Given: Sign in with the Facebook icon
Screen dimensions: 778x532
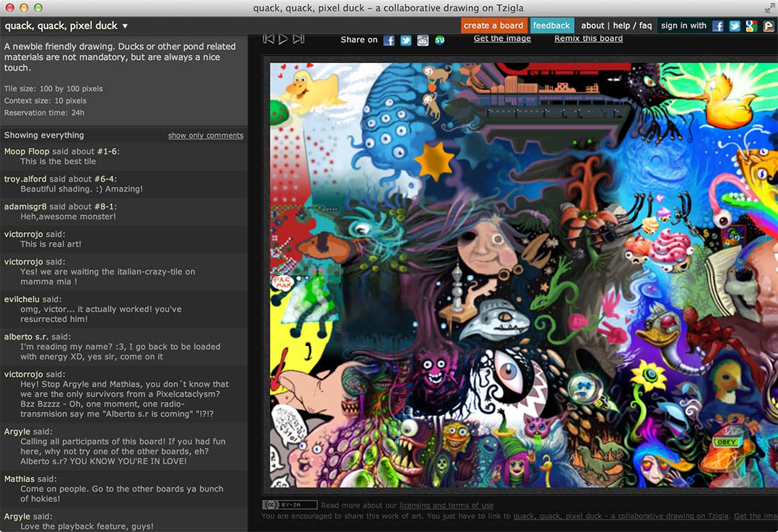Looking at the screenshot, I should tap(718, 26).
